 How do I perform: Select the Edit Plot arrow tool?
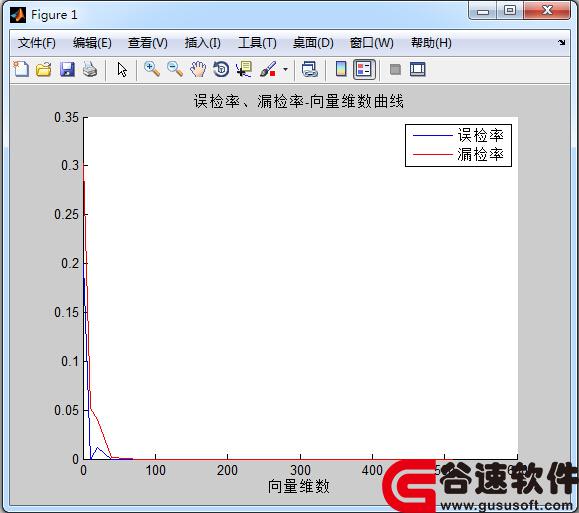click(x=122, y=69)
